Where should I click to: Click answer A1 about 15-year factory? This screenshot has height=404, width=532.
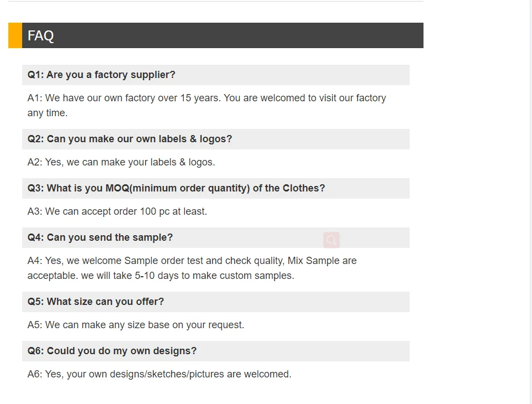coord(206,98)
